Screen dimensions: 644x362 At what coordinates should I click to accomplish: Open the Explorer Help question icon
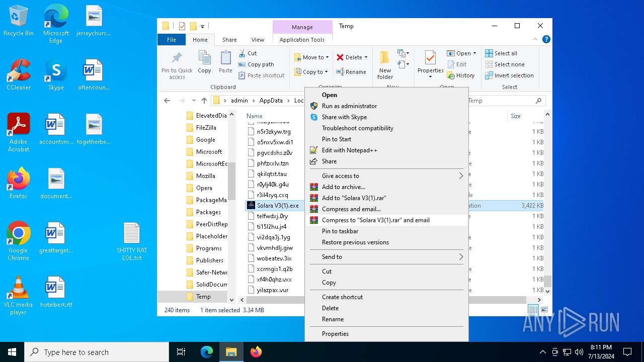point(546,40)
